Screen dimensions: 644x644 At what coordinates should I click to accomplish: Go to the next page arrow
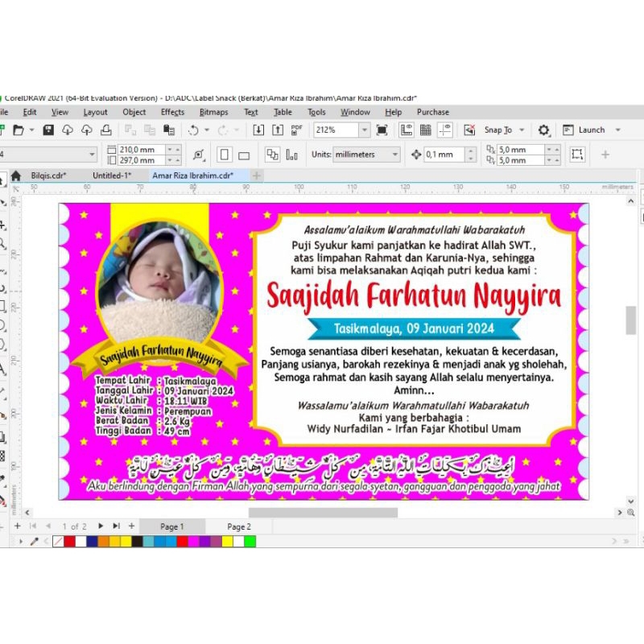pyautogui.click(x=101, y=526)
